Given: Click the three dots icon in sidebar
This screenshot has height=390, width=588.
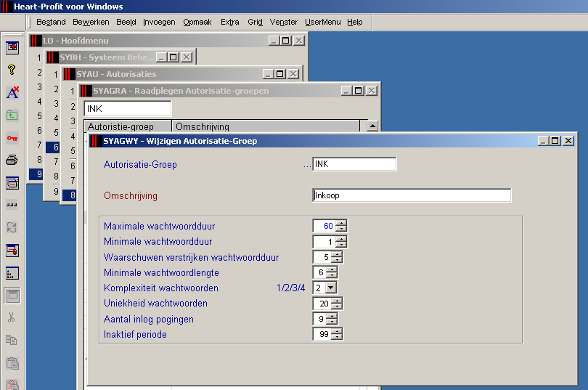Looking at the screenshot, I should [x=12, y=205].
